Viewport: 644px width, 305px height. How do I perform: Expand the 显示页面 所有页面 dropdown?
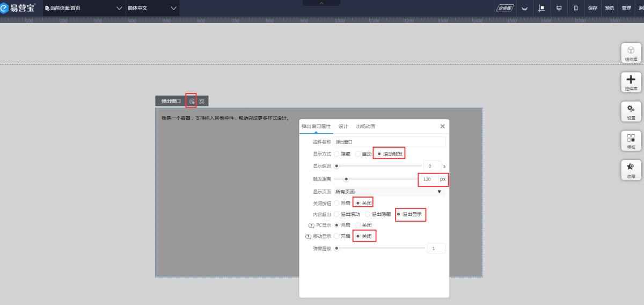pos(389,192)
